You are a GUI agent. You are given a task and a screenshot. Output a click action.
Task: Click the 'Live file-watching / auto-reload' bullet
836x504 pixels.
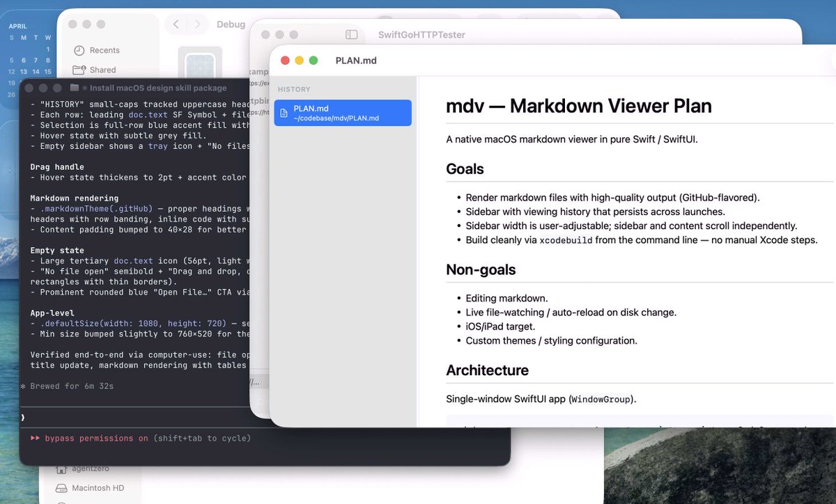[571, 313]
